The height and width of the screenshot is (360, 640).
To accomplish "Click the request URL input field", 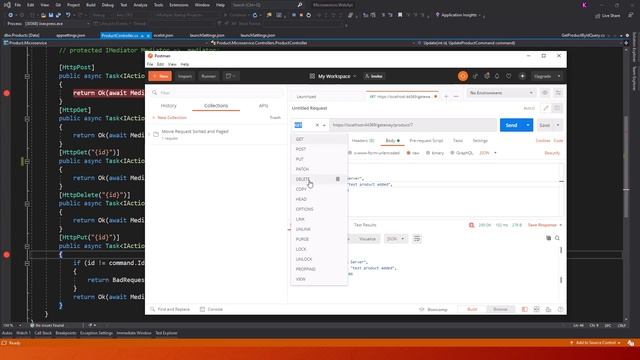I will pos(413,125).
